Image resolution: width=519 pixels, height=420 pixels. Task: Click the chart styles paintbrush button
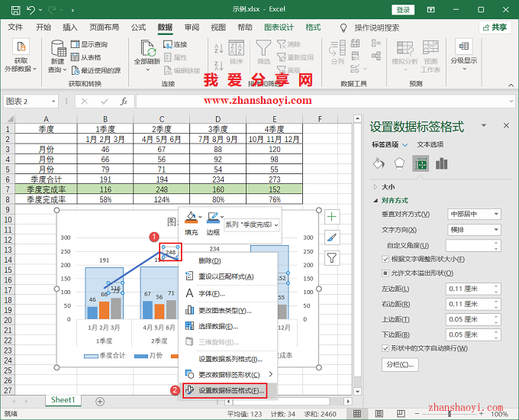(x=332, y=237)
